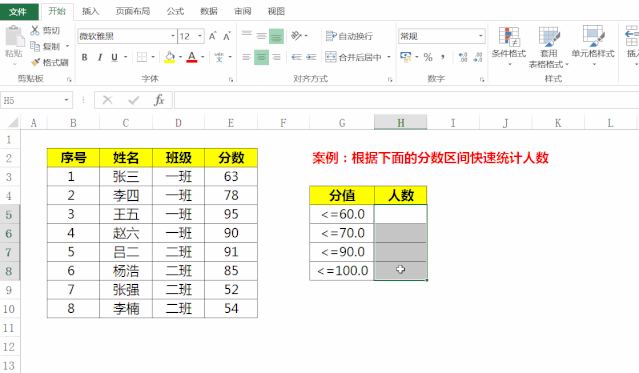639x373 pixels.
Task: Switch to the 页面布局 Page Layout tab
Action: point(133,11)
